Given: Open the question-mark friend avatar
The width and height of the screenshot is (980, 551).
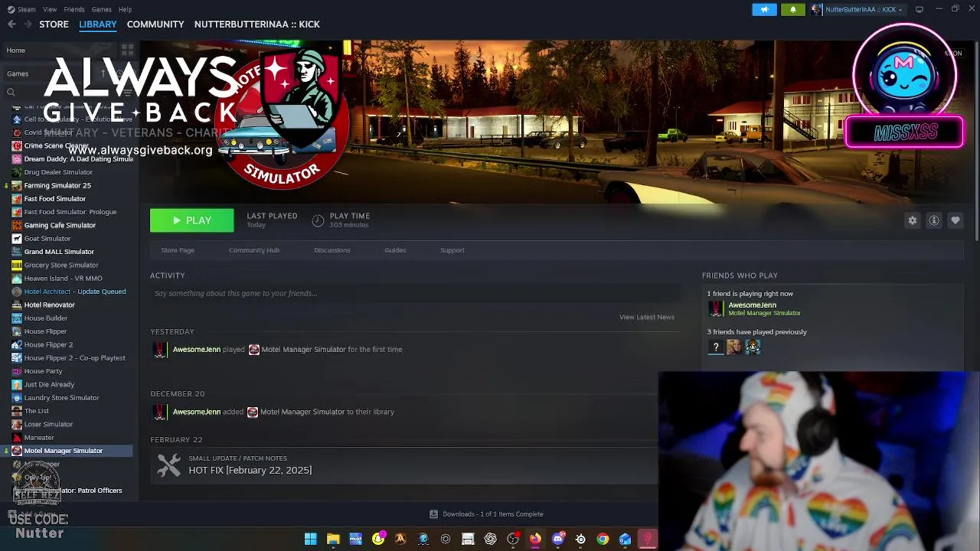Looking at the screenshot, I should (x=716, y=347).
